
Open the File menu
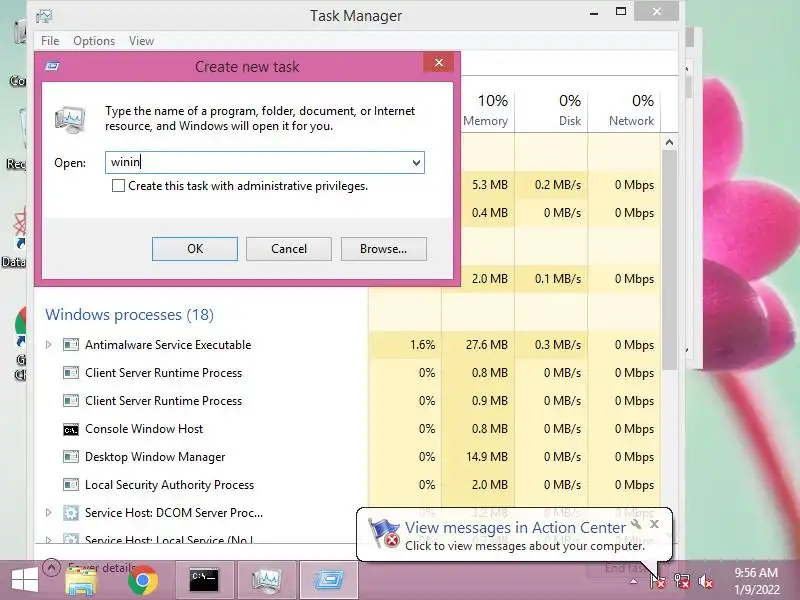point(50,41)
